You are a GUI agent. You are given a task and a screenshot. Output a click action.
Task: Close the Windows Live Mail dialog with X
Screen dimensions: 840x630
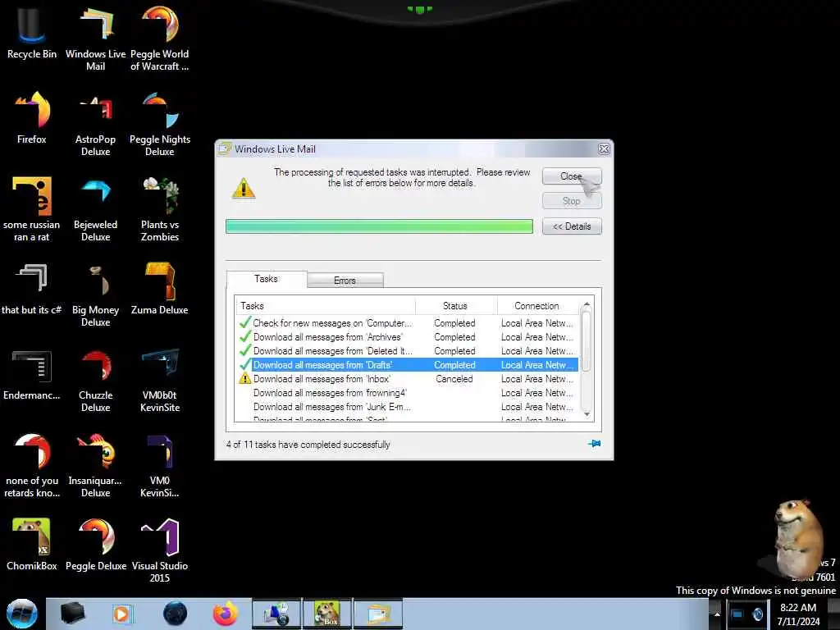click(604, 149)
